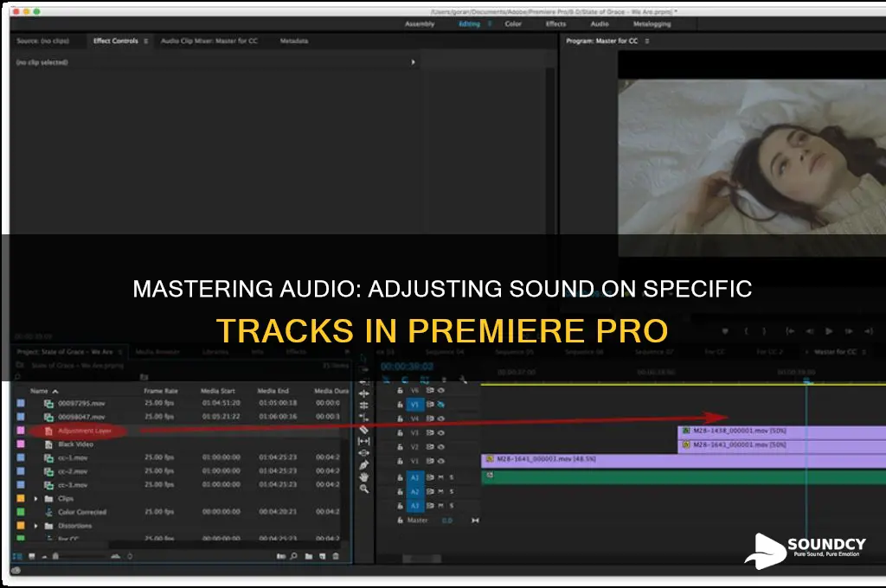Mute audio track A3

pyautogui.click(x=440, y=506)
